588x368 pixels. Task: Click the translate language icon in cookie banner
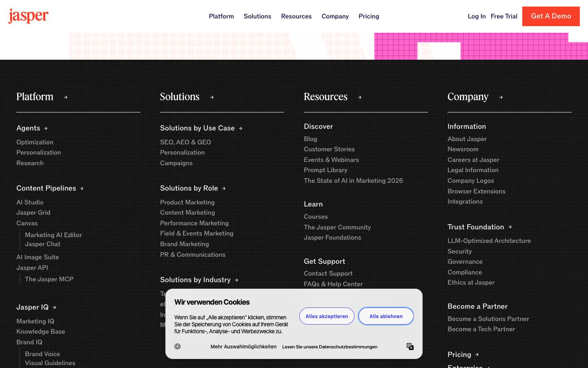coord(410,346)
